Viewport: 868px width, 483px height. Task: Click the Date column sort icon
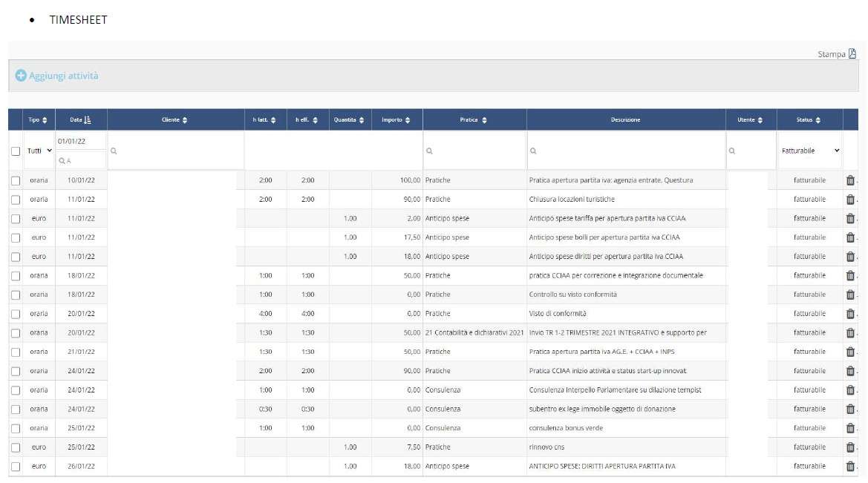click(88, 120)
